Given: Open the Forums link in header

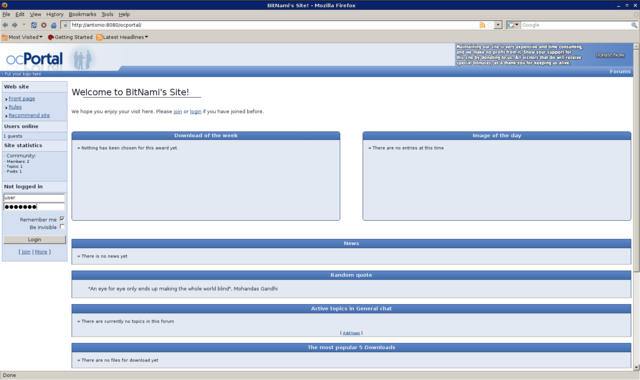Looking at the screenshot, I should click(x=620, y=71).
